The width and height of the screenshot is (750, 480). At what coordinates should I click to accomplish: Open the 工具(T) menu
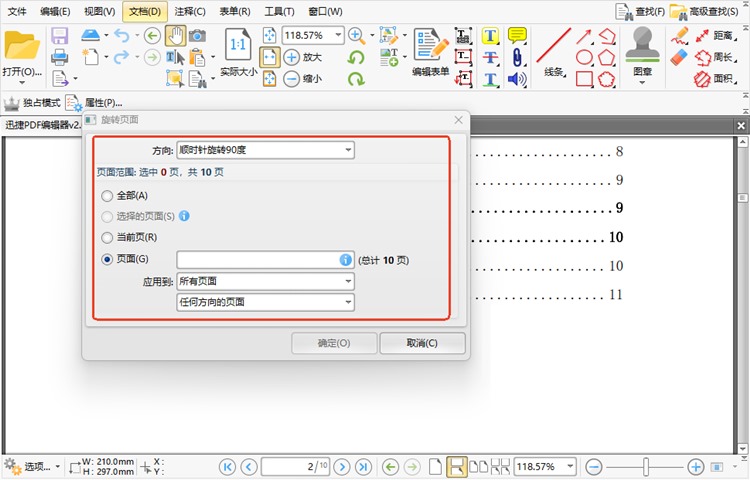tap(280, 11)
